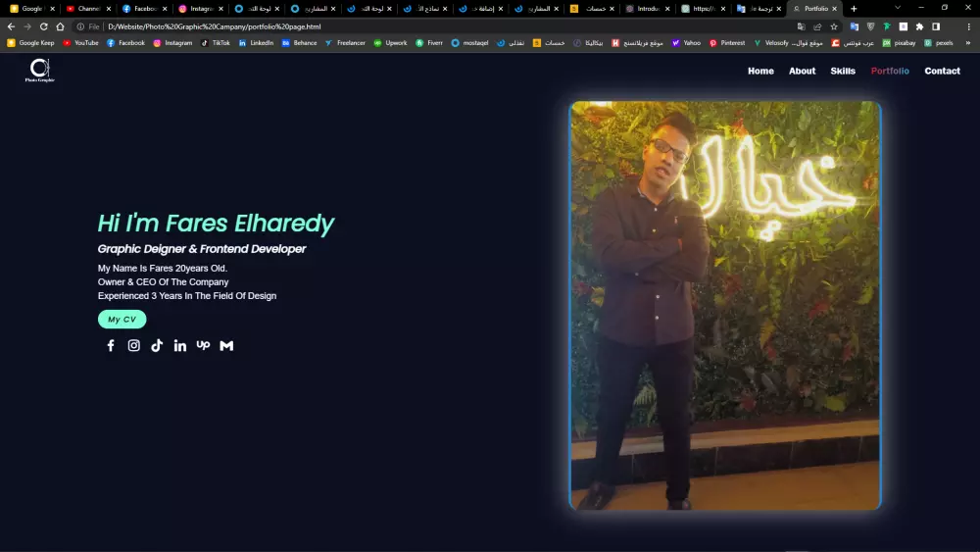980x552 pixels.
Task: Click the Google Translate extension icon
Action: [x=855, y=26]
